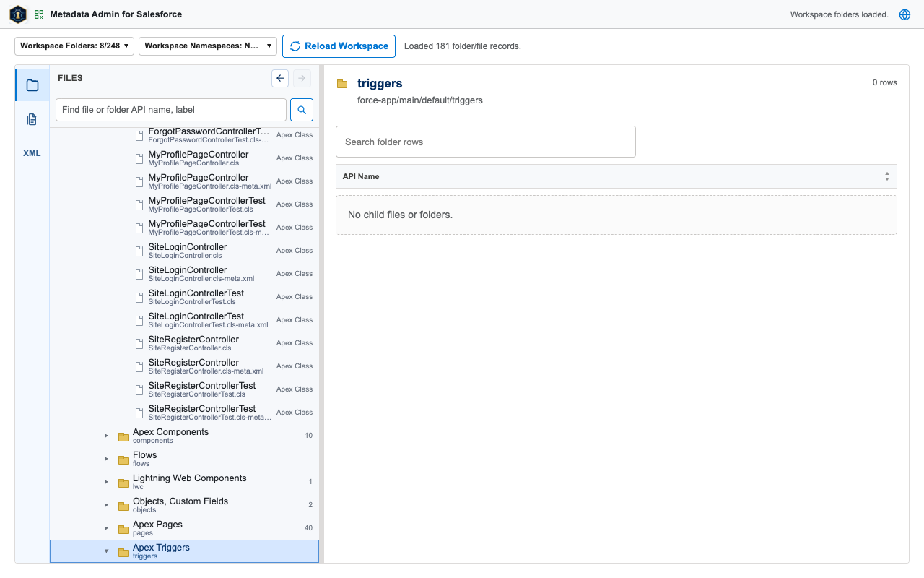
Task: Open the XML view in sidebar
Action: 32,153
